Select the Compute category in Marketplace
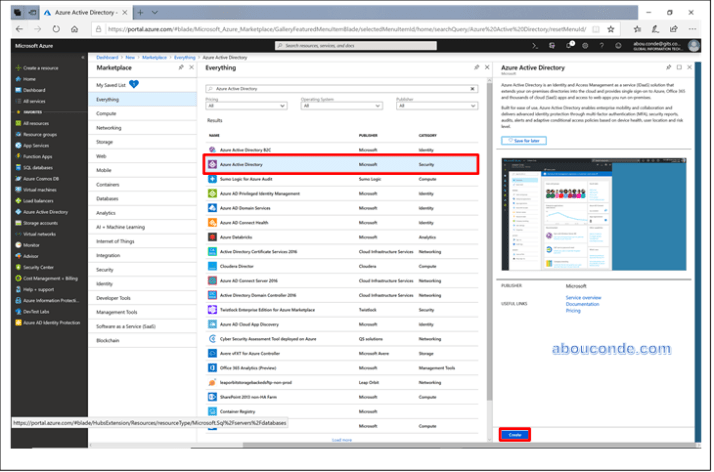This screenshot has width=714, height=472. pyautogui.click(x=107, y=113)
